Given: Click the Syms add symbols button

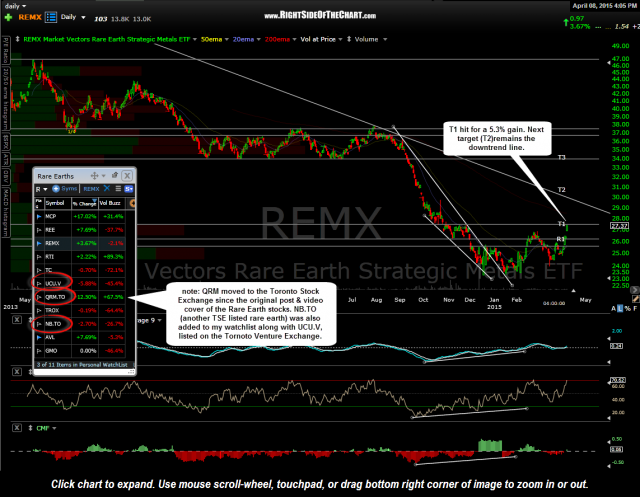Looking at the screenshot, I should pyautogui.click(x=64, y=189).
